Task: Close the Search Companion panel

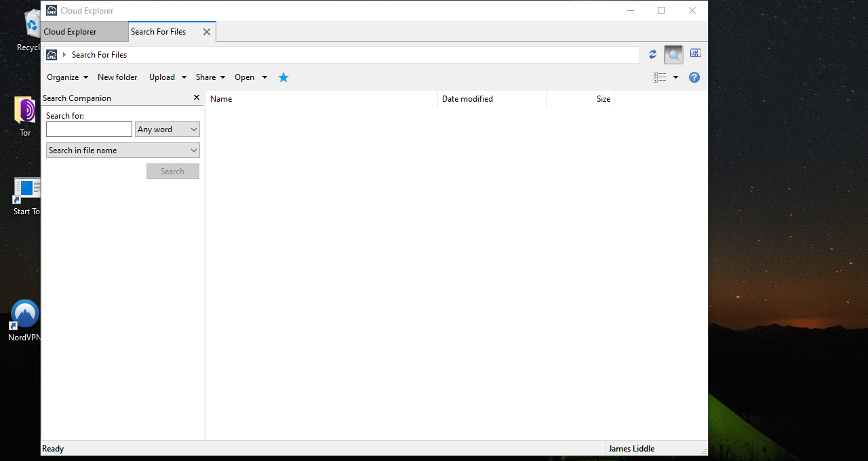Action: [196, 97]
